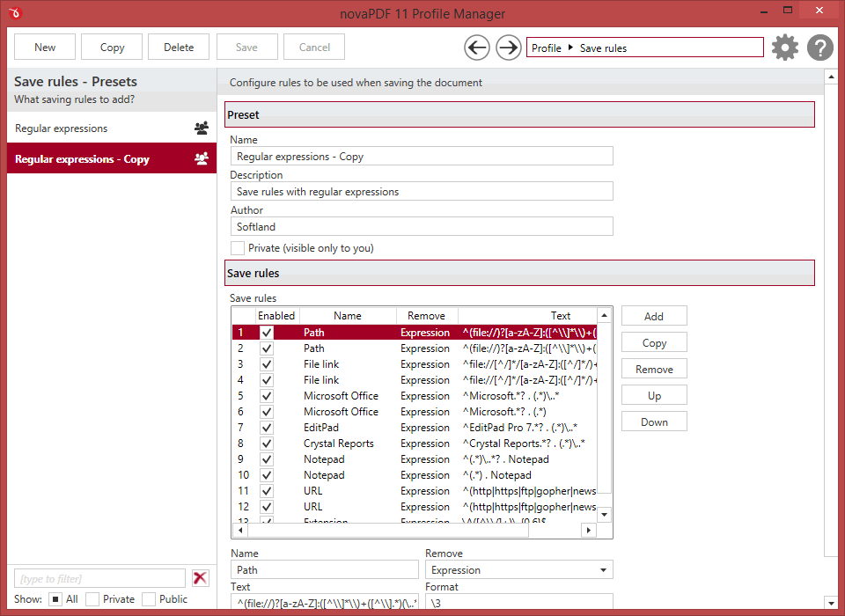The width and height of the screenshot is (845, 616).
Task: Click the Save rules section header
Action: tap(519, 273)
